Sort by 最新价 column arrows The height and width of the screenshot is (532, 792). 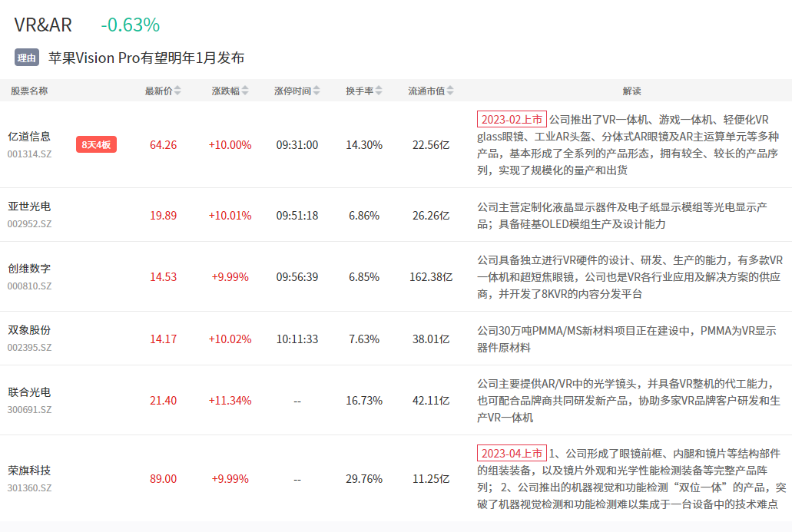177,91
